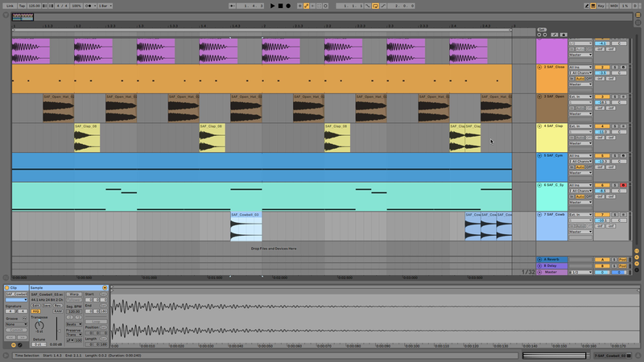Viewport: 644px width, 362px height.
Task: Click the sample Edit button
Action: pyautogui.click(x=35, y=306)
